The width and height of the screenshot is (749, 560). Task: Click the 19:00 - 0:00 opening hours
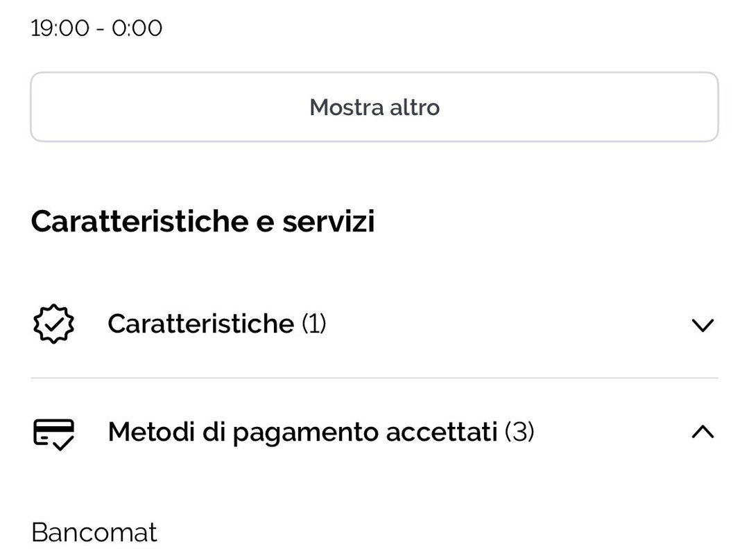[x=96, y=28]
